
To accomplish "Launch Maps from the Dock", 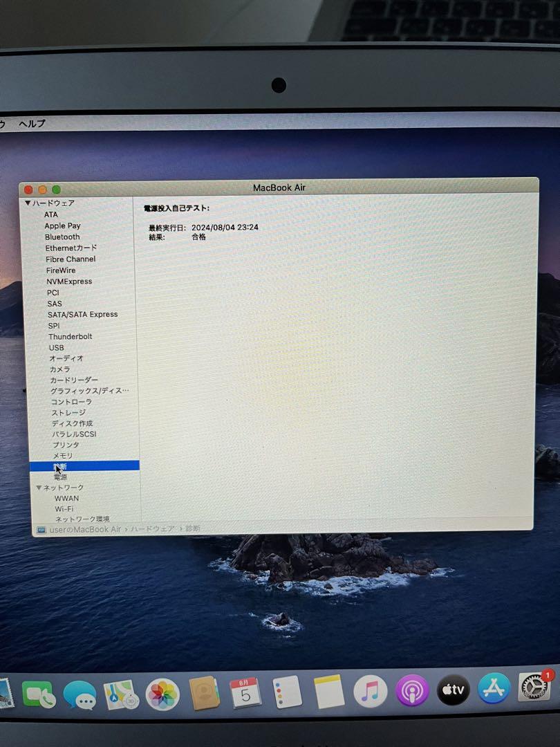I will [121, 694].
